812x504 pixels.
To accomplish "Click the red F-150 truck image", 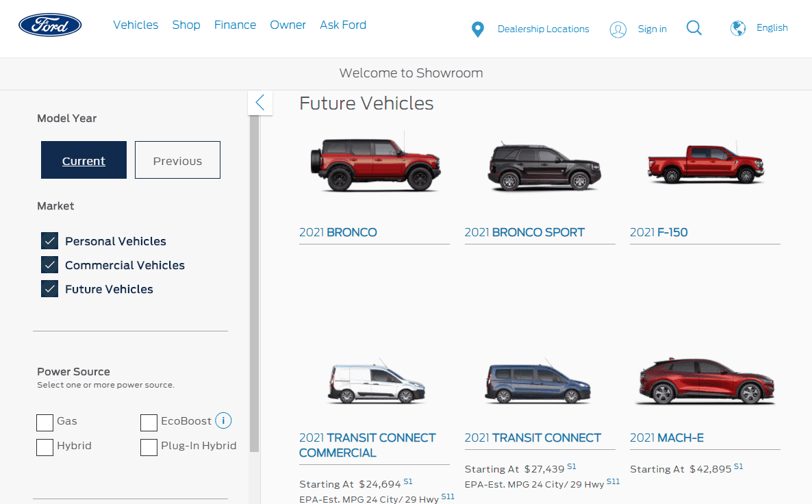I will 706,164.
